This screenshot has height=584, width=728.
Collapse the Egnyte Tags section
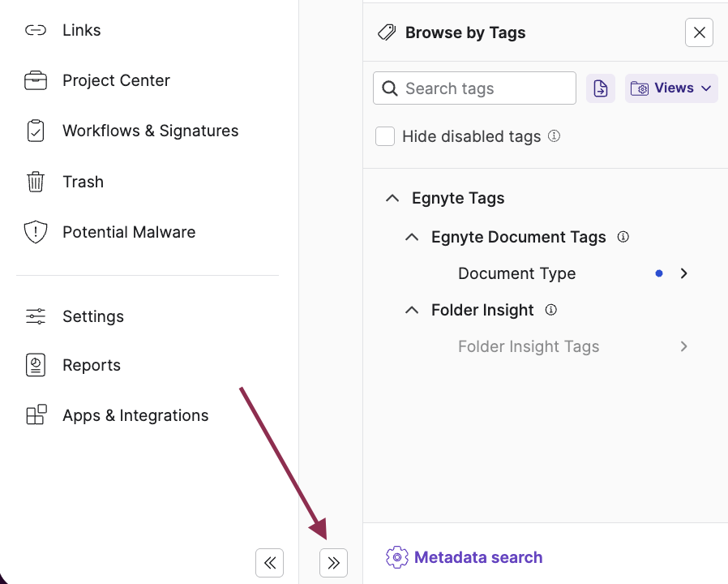(x=392, y=198)
